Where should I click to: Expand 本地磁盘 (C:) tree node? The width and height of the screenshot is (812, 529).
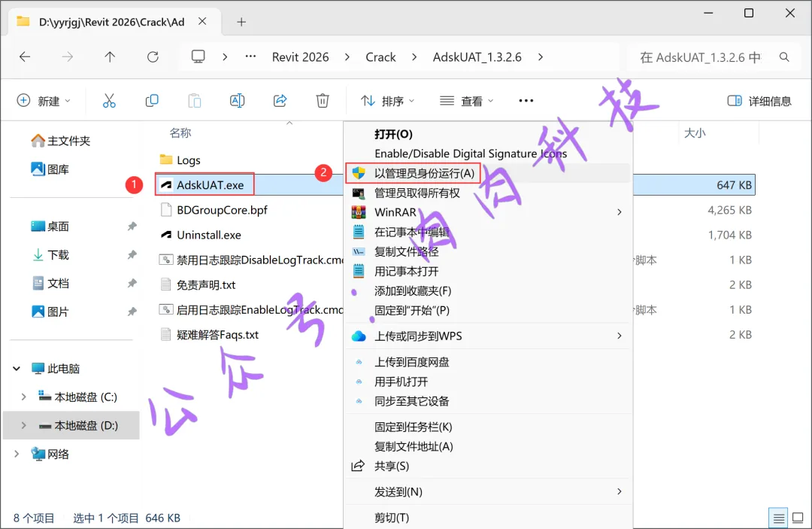point(23,397)
